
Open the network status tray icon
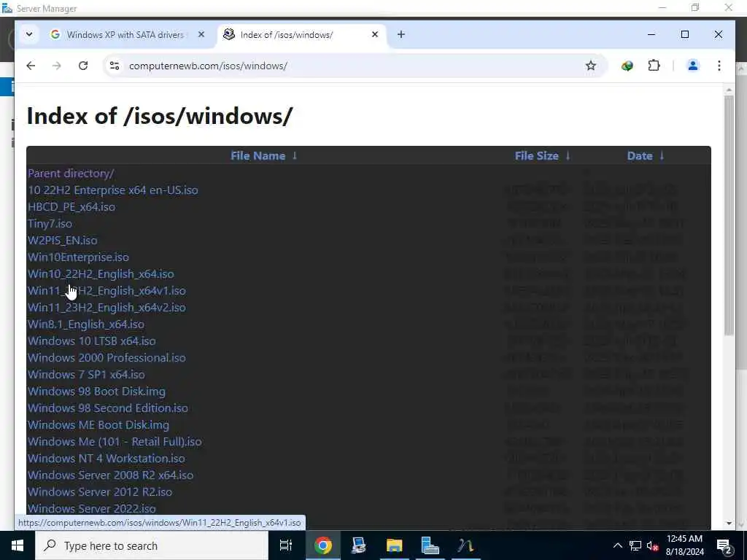(x=635, y=545)
